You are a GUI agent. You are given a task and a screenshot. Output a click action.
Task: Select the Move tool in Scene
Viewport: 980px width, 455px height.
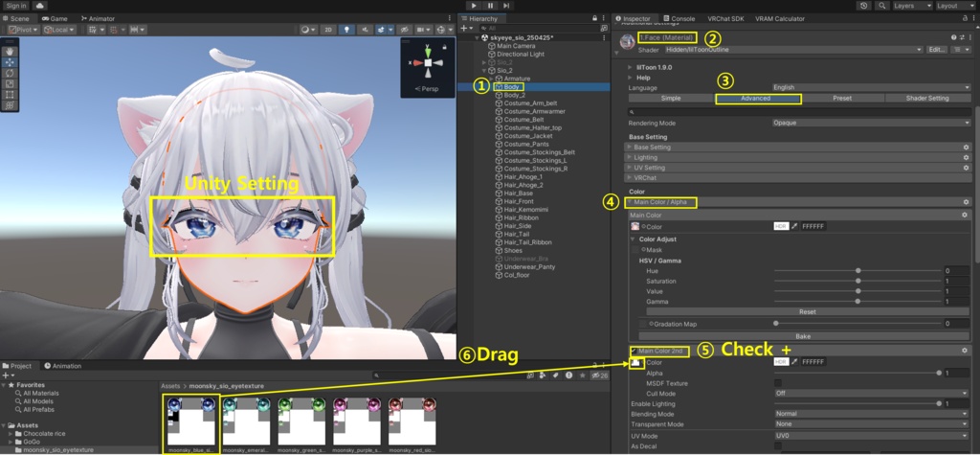10,62
